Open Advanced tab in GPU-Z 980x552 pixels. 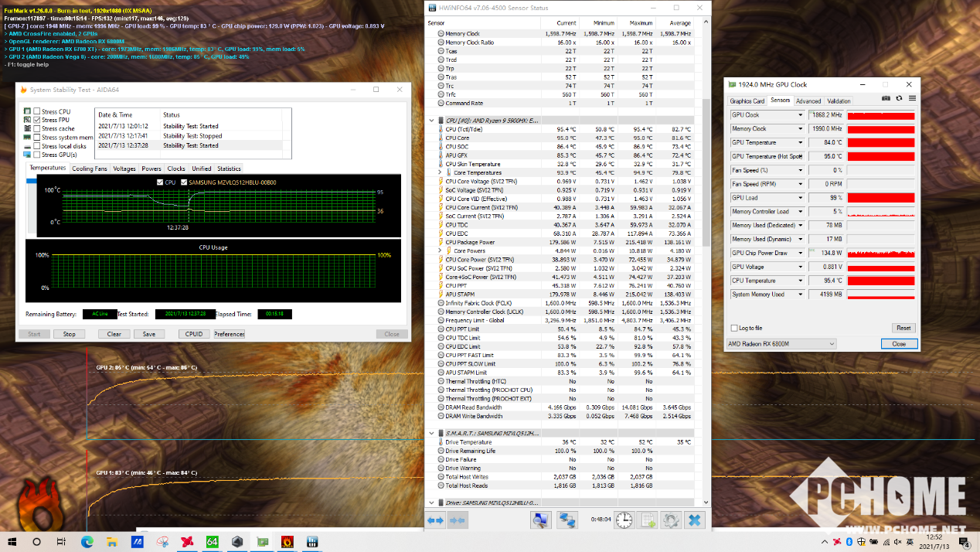[x=808, y=101]
